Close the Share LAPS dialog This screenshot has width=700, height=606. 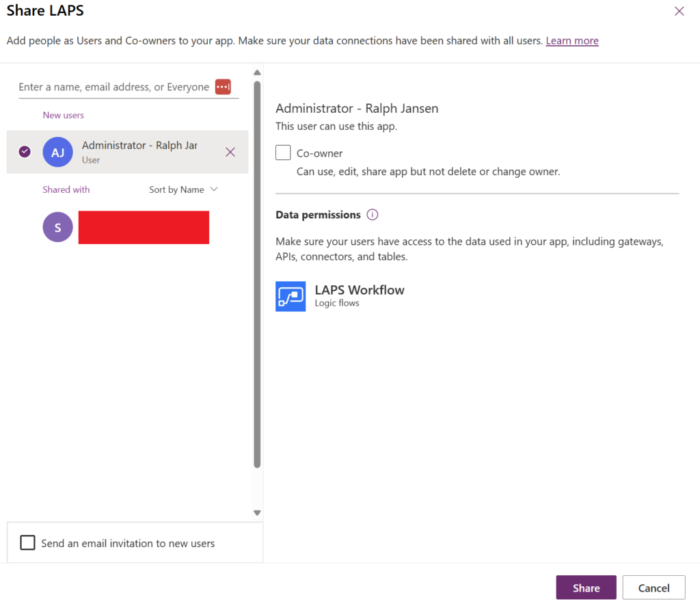pos(679,11)
